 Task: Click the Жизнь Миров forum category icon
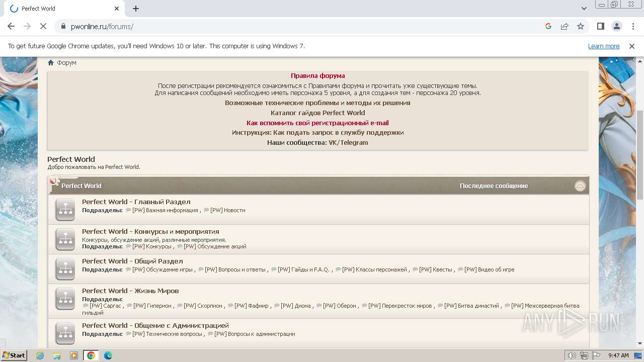point(65,299)
